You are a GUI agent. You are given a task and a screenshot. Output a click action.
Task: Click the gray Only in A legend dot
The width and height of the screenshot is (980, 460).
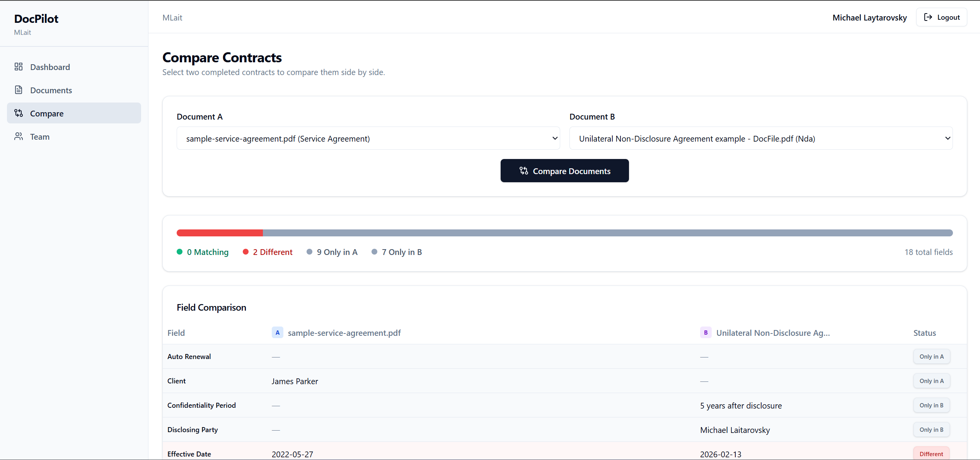click(309, 252)
